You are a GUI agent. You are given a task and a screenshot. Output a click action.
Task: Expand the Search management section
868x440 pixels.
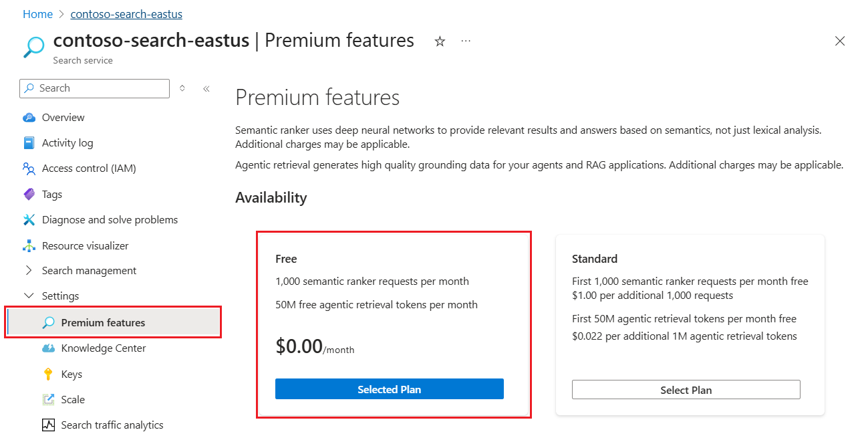[28, 270]
